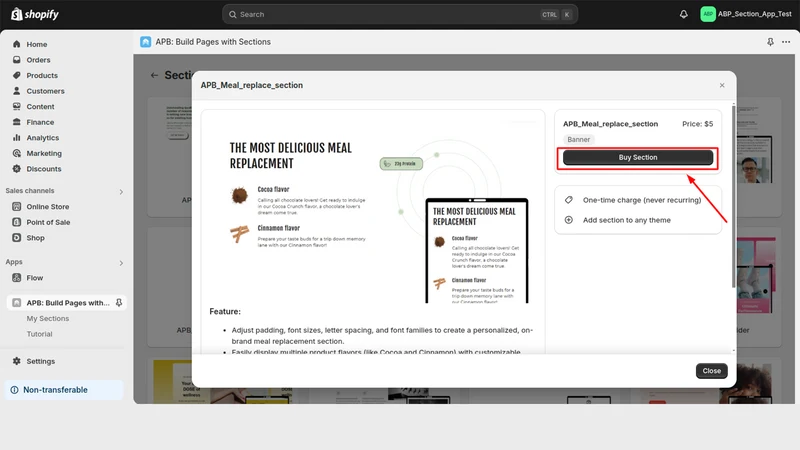Click the one-time charge tag icon
800x450 pixels.
point(569,200)
